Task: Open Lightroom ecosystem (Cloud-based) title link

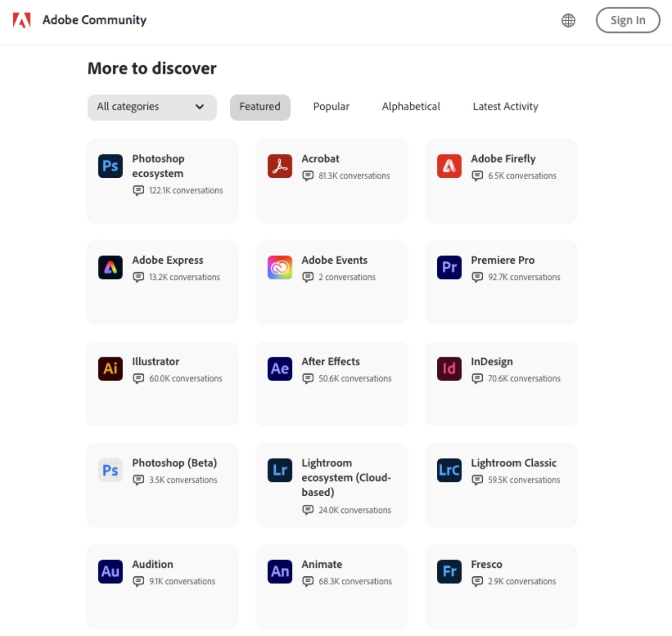Action: point(346,477)
